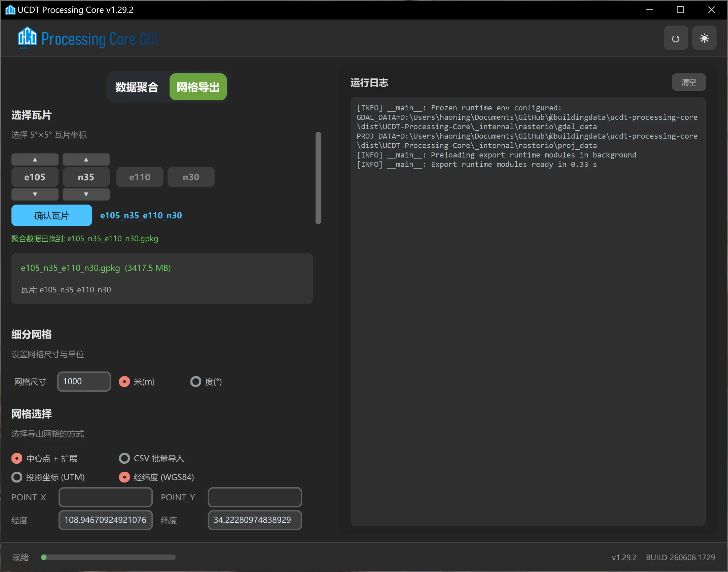Increase e105 longitude with the up arrow
This screenshot has width=728, height=572.
(x=35, y=159)
